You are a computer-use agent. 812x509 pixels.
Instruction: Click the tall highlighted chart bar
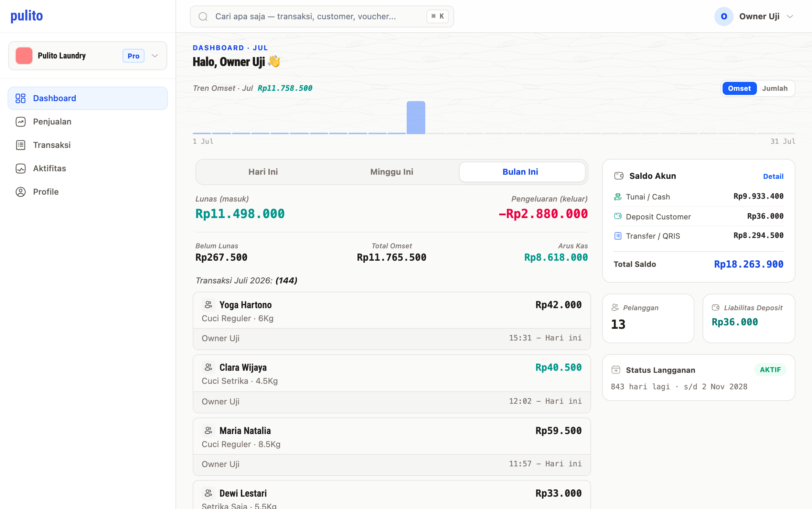pos(416,117)
